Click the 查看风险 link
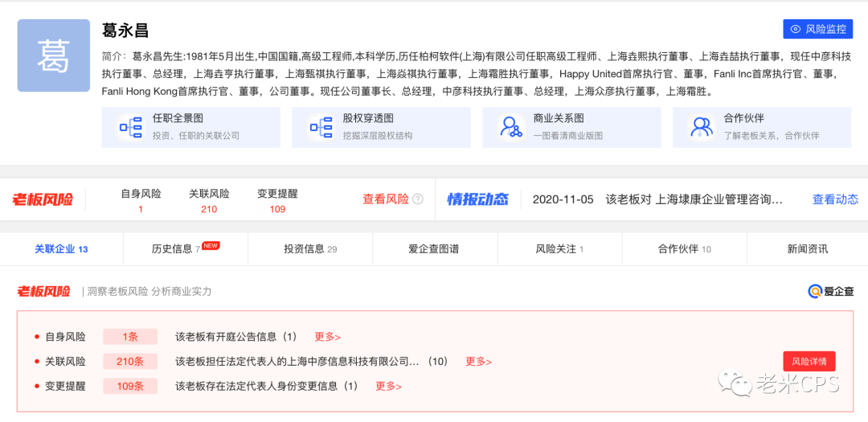 [x=386, y=199]
